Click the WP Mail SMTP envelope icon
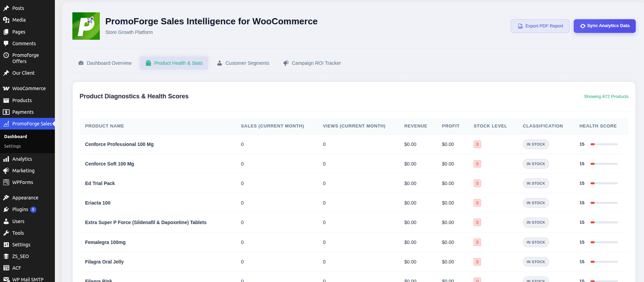The height and width of the screenshot is (282, 644). [x=6, y=280]
